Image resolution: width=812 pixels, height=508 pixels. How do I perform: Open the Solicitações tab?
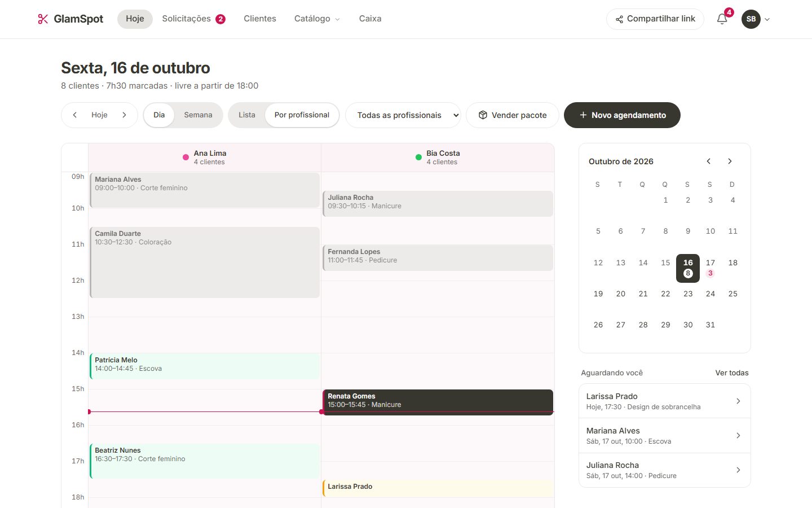[x=193, y=19]
